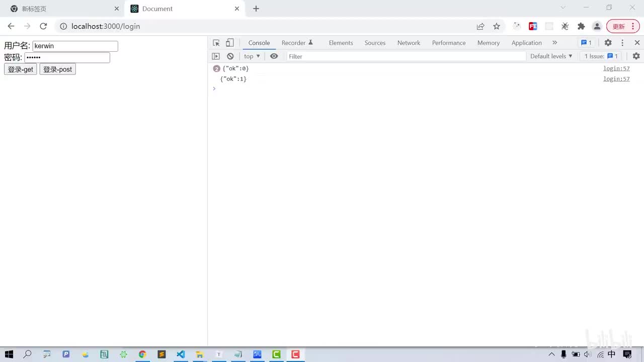Open the bug-shaped extension icon
Image resolution: width=644 pixels, height=362 pixels.
click(x=565, y=26)
